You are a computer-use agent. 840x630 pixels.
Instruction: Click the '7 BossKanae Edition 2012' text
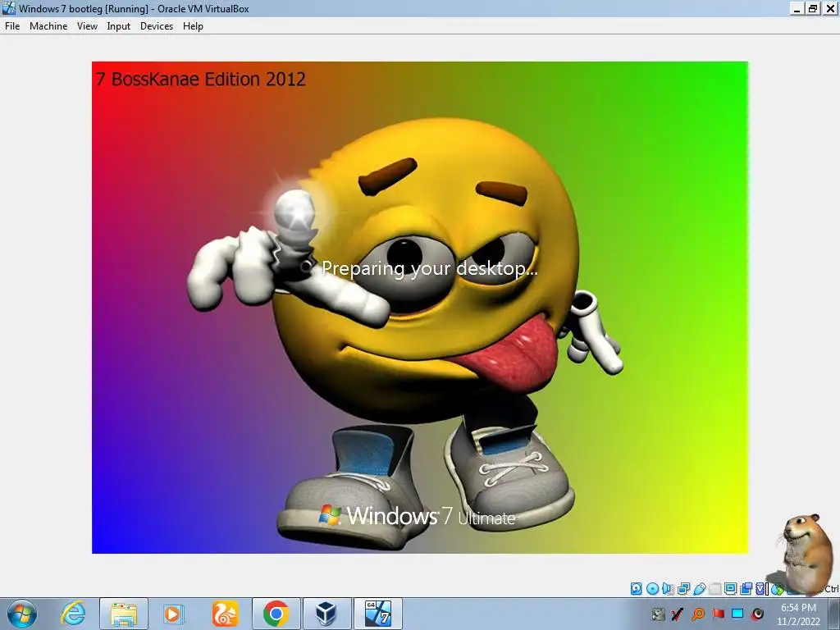point(201,80)
